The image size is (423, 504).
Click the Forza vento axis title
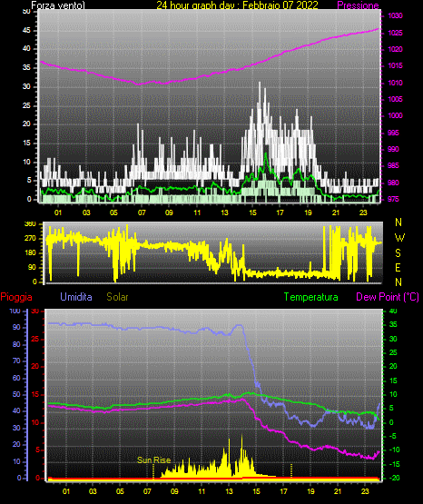pyautogui.click(x=58, y=5)
